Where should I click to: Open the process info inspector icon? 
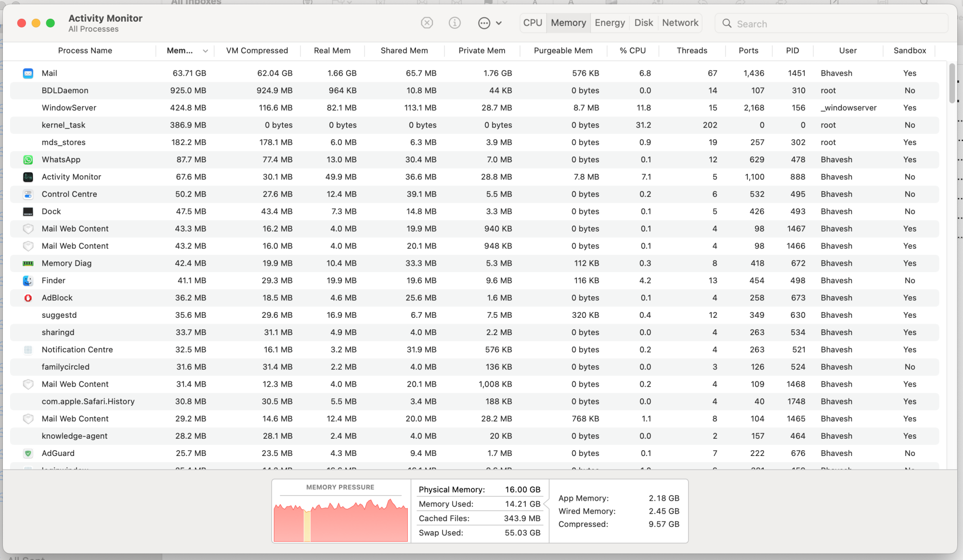pyautogui.click(x=455, y=23)
